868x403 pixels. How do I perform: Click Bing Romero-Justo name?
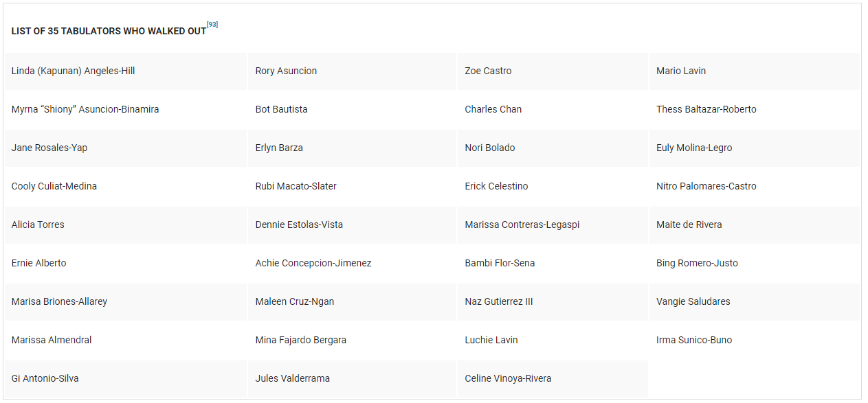coord(697,263)
